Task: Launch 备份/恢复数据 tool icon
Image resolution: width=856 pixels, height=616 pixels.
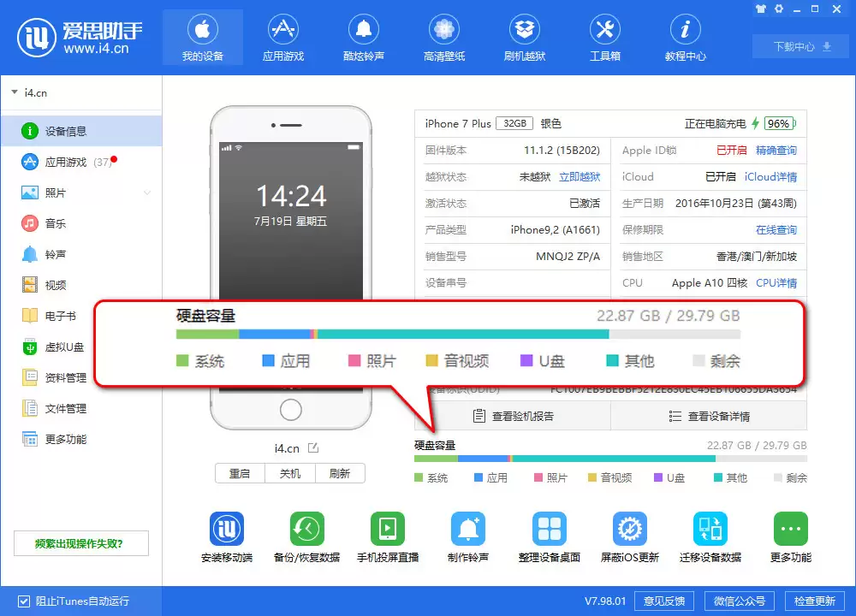Action: point(306,528)
